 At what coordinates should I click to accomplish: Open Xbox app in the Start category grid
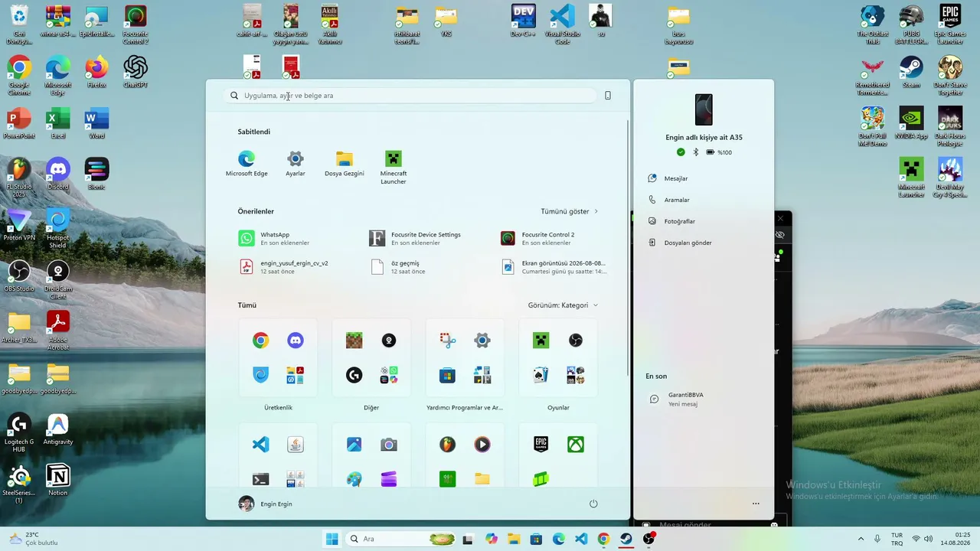tap(576, 445)
